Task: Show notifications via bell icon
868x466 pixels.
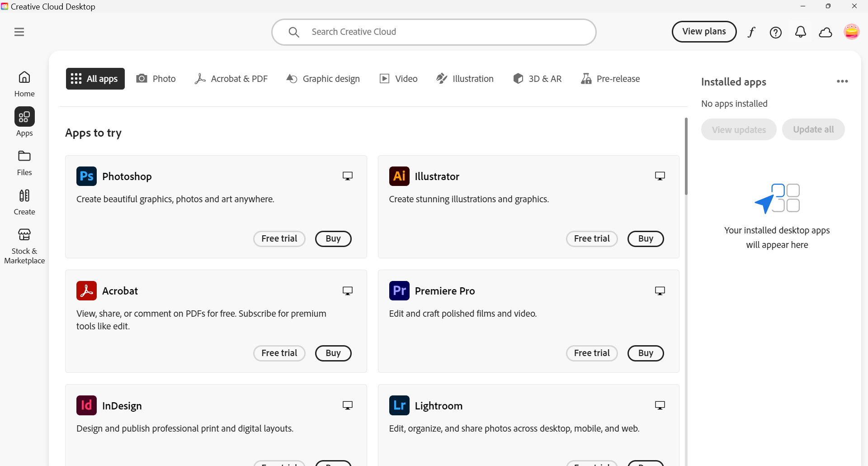Action: tap(801, 32)
